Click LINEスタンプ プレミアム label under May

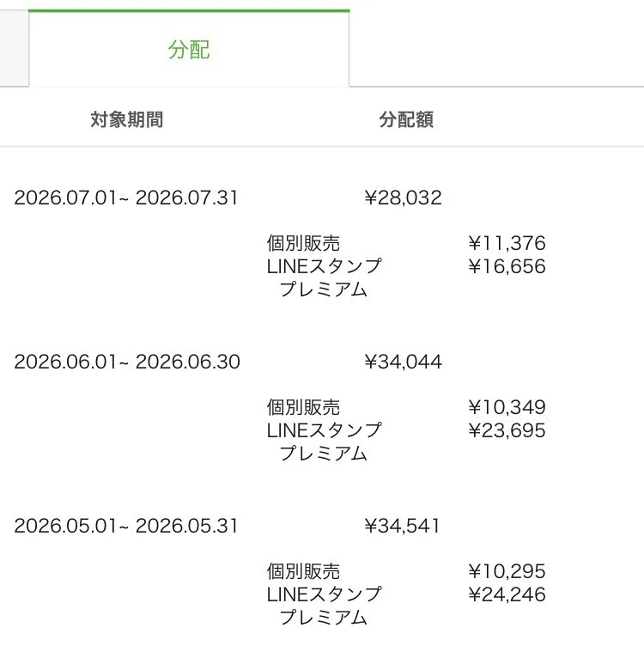click(x=324, y=606)
